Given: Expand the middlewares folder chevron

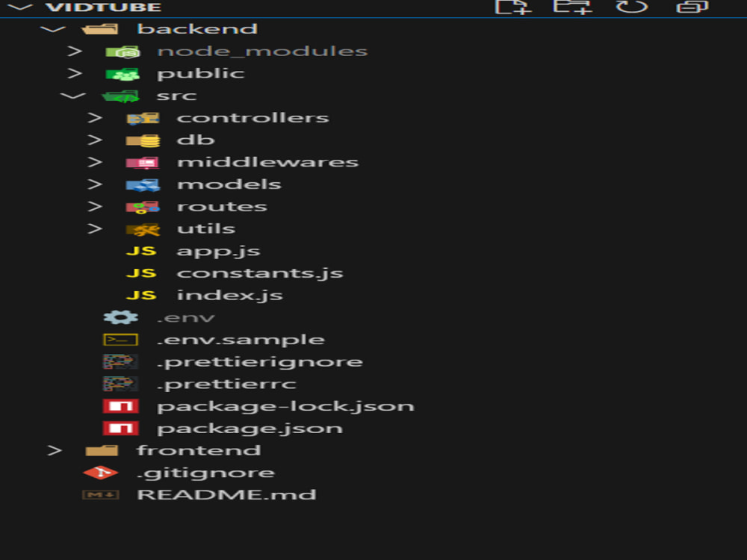Looking at the screenshot, I should 95,162.
